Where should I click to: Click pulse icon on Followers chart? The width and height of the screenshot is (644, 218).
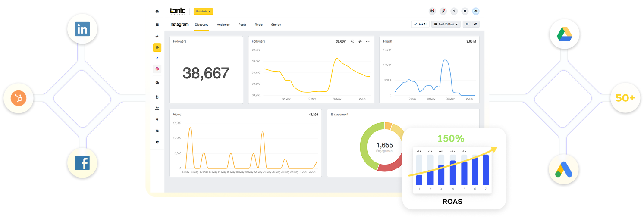pyautogui.click(x=360, y=41)
